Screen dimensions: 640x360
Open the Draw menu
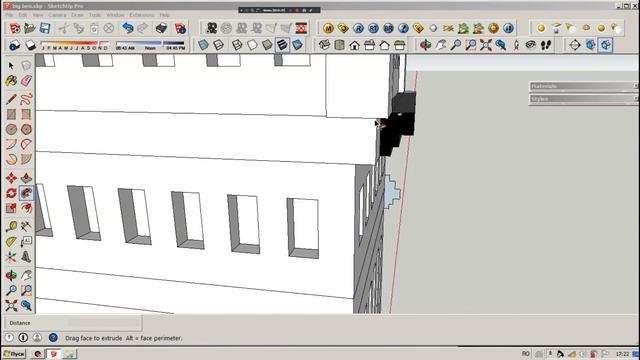(78, 15)
